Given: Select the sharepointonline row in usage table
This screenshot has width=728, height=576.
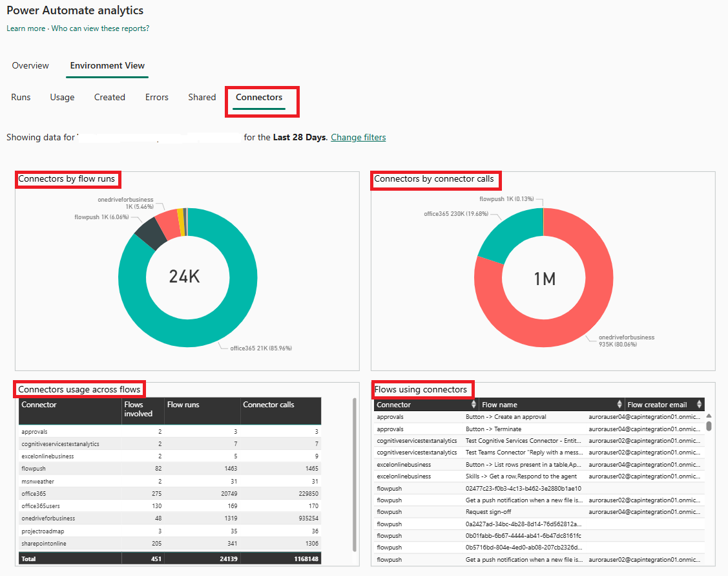Looking at the screenshot, I should (x=170, y=544).
